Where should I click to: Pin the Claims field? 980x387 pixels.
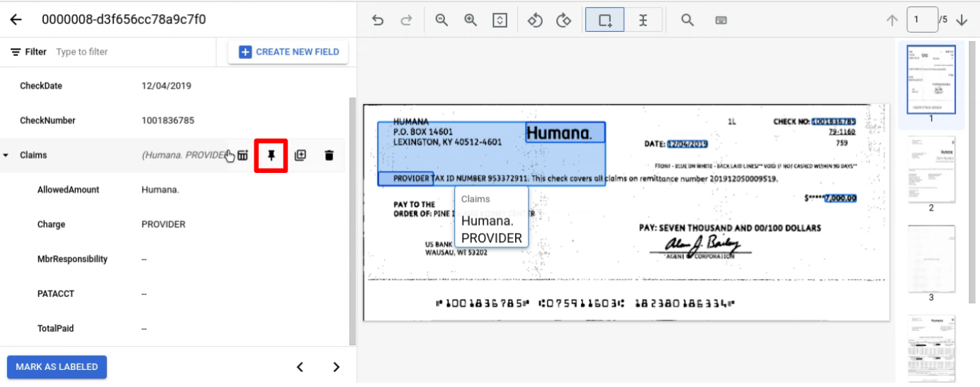point(271,155)
